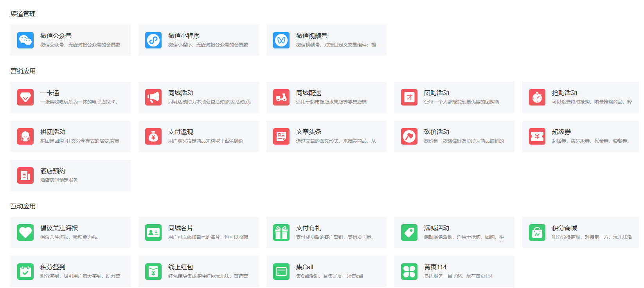Click the WeChat Official Account (微信公众号) icon
This screenshot has height=288, width=644.
click(25, 40)
